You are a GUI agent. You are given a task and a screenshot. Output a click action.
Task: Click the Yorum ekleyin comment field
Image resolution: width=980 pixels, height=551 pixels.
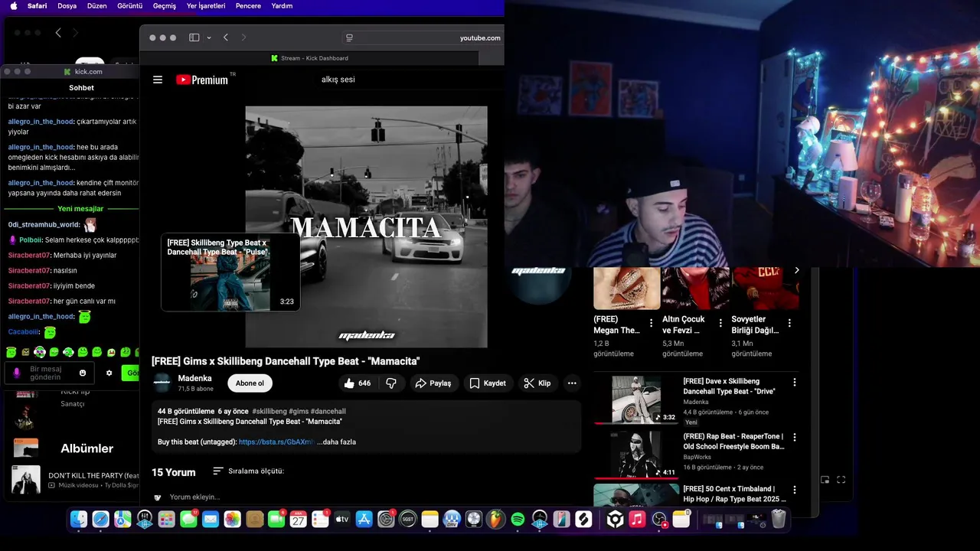[x=194, y=497]
